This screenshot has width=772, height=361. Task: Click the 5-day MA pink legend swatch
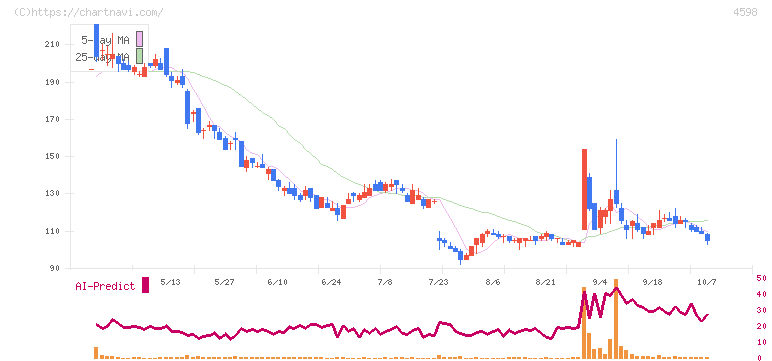(x=139, y=39)
